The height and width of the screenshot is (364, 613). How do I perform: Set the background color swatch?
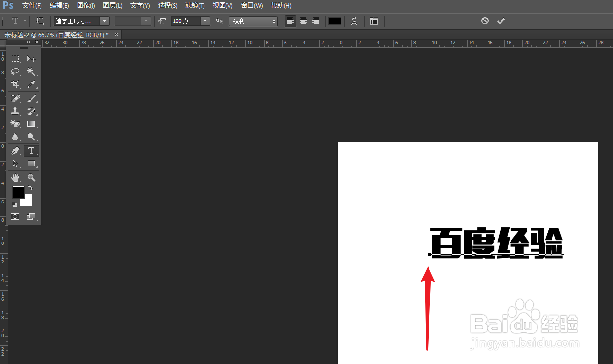tap(27, 202)
